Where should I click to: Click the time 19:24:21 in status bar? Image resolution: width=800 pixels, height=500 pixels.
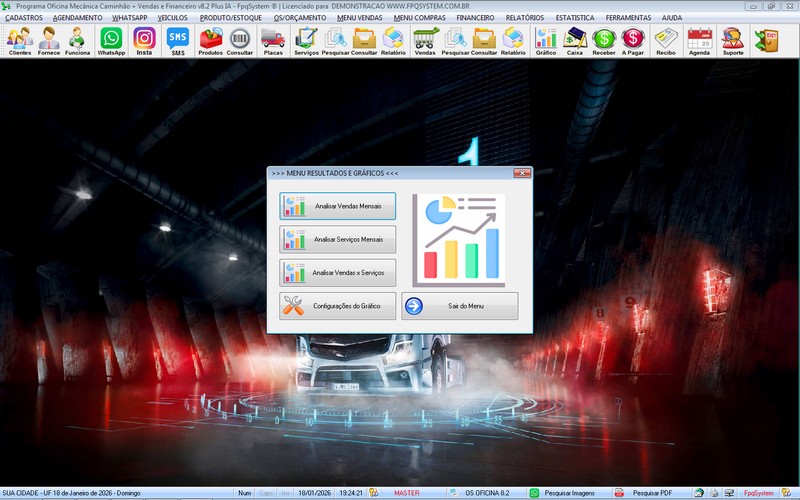coord(351,493)
